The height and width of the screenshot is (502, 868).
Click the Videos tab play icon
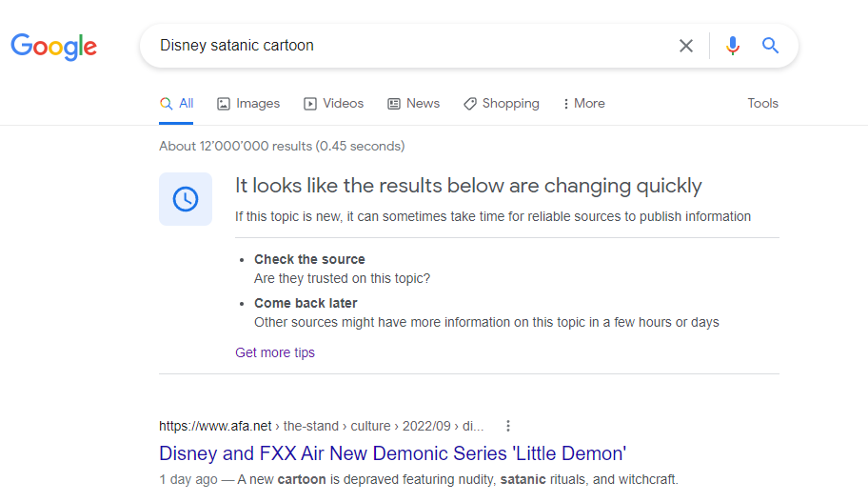click(310, 104)
